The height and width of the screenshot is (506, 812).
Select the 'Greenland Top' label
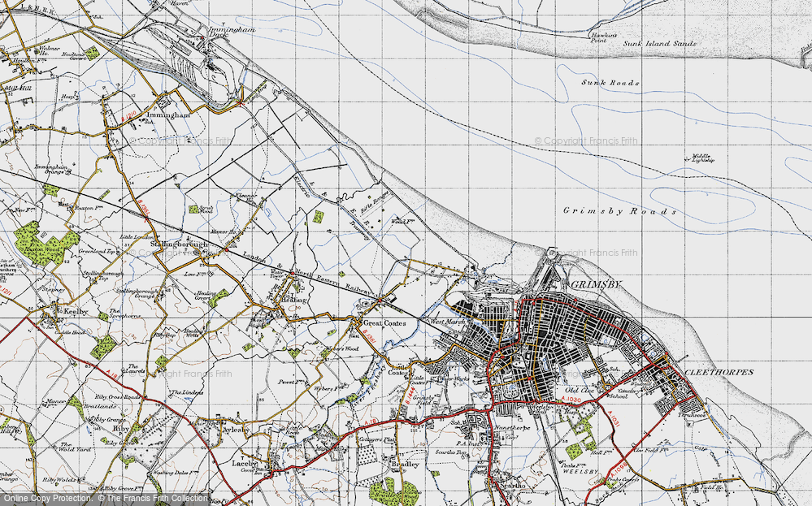click(97, 251)
